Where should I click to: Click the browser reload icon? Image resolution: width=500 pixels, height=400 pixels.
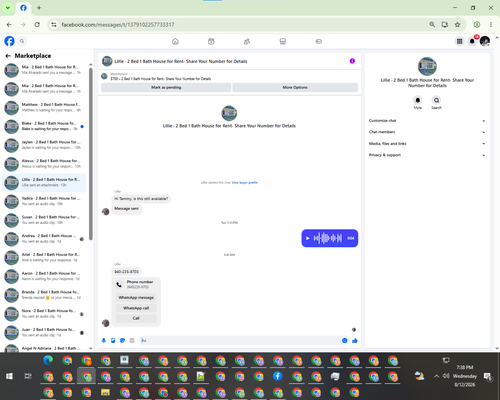click(x=37, y=25)
